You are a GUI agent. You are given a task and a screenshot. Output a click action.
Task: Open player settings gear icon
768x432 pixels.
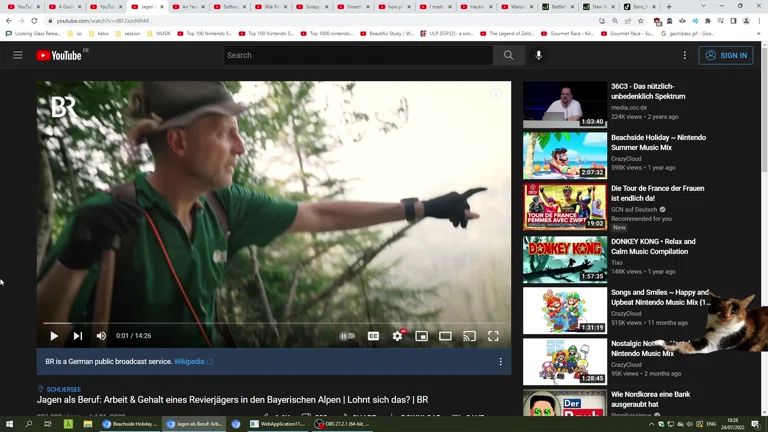(397, 337)
